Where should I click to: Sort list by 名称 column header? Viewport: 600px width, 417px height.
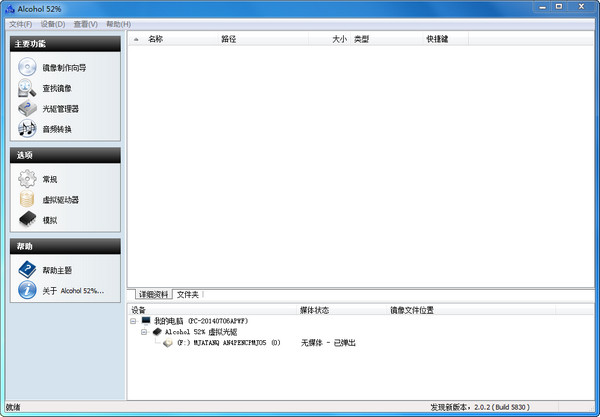155,39
